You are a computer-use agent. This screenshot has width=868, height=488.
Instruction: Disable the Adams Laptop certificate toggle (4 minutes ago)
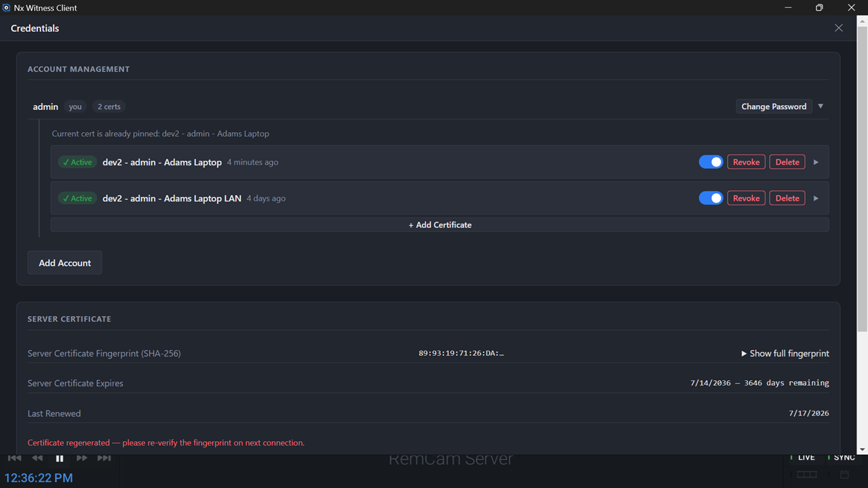pyautogui.click(x=711, y=162)
